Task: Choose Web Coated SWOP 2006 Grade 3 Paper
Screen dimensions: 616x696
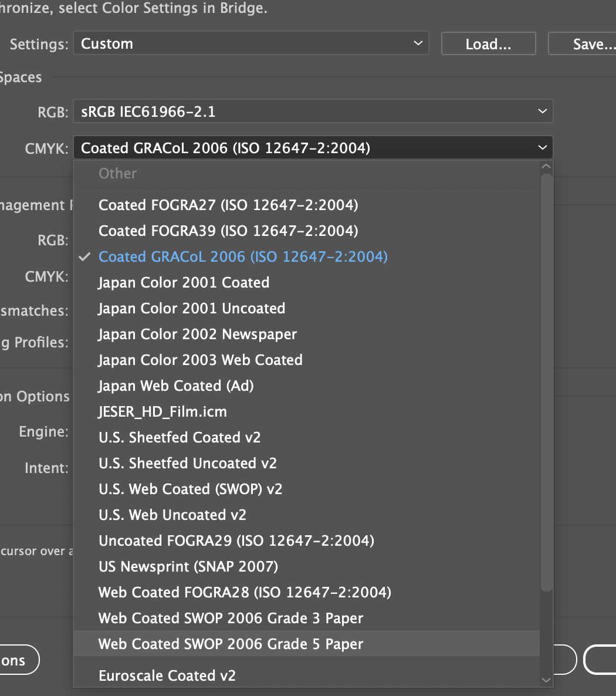Action: 307,618
